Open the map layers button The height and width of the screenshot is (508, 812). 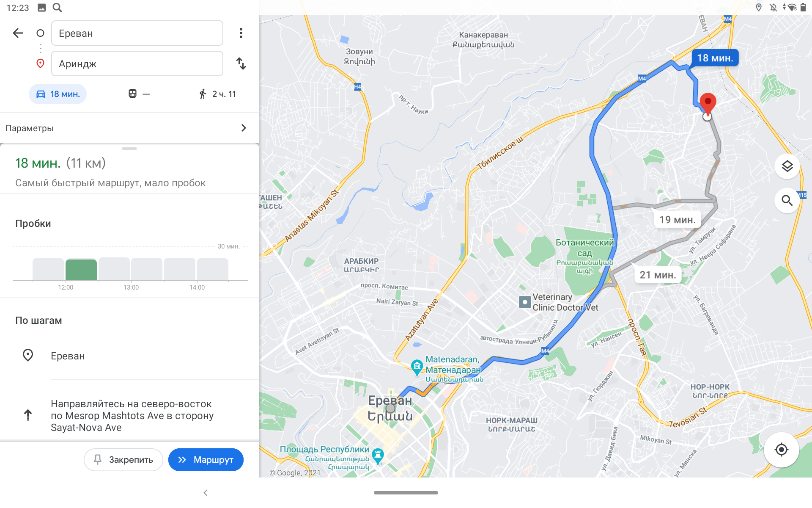[x=787, y=166]
